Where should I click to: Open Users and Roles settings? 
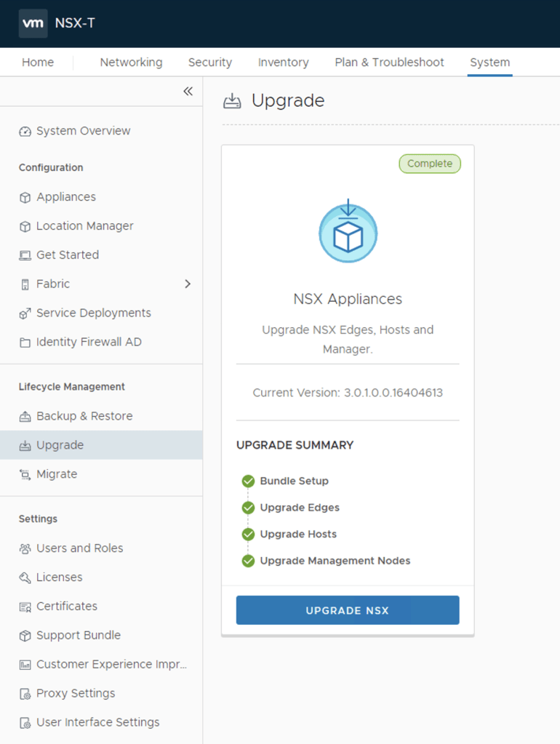(79, 548)
